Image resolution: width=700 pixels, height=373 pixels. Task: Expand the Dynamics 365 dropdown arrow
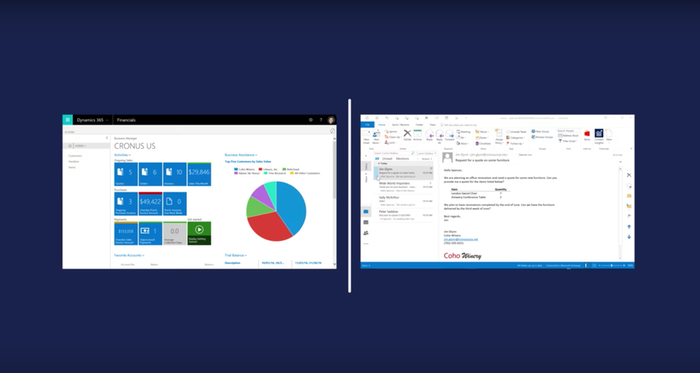pyautogui.click(x=107, y=120)
